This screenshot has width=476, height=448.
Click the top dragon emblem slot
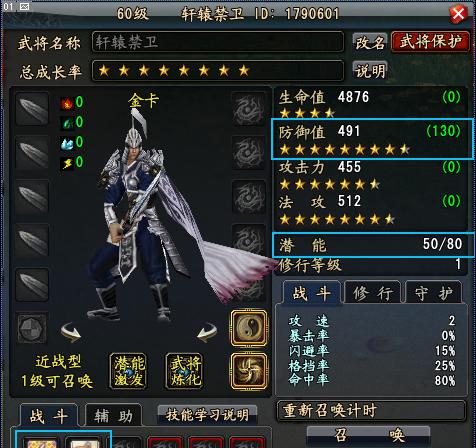[249, 109]
